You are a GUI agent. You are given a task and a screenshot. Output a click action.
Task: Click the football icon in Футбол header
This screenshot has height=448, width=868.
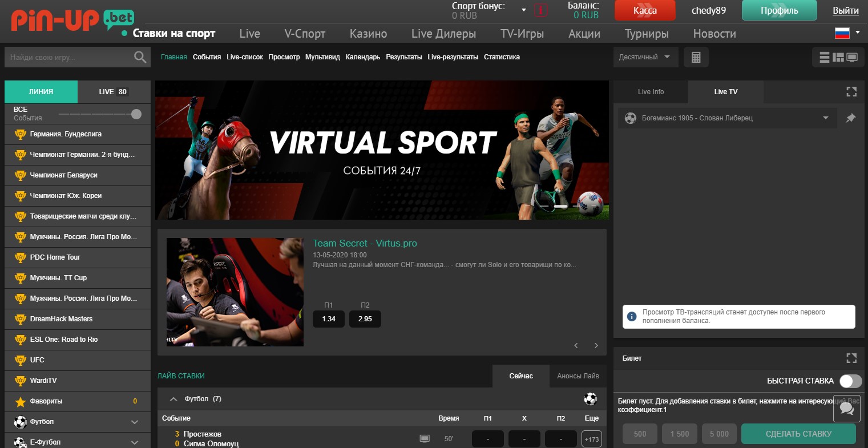591,399
